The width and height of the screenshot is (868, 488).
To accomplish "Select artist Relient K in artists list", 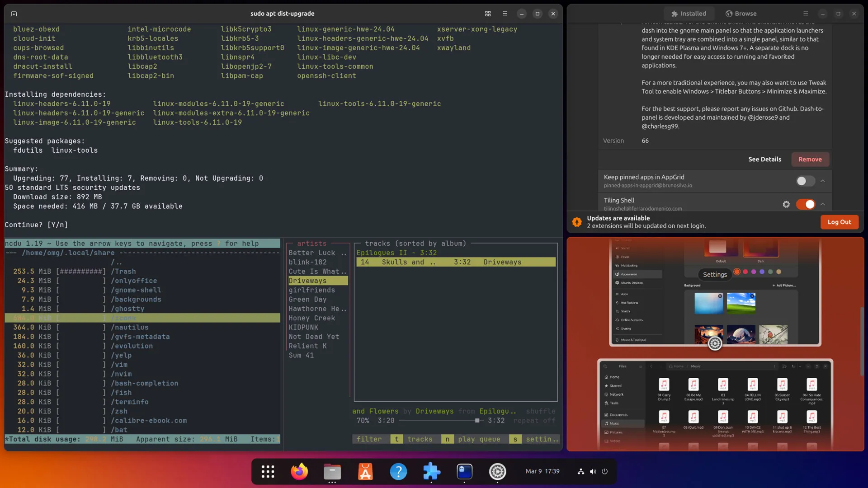I will 318,346.
